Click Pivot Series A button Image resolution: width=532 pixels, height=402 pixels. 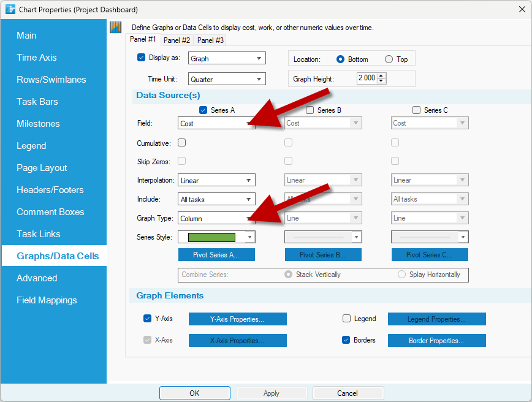pyautogui.click(x=216, y=255)
